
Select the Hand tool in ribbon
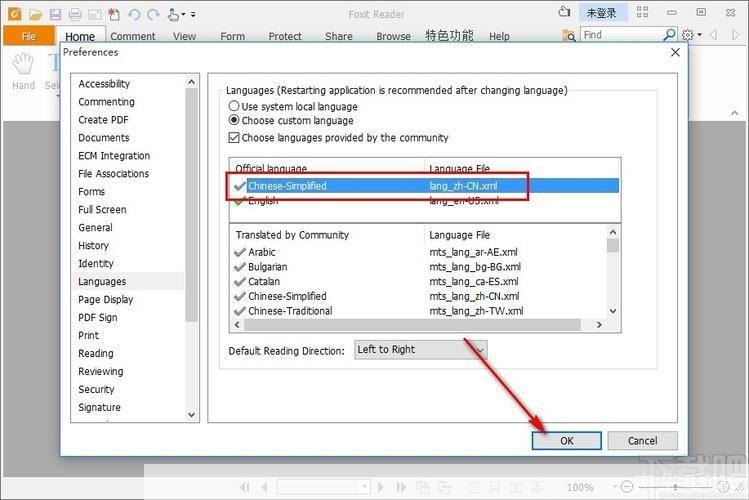[23, 72]
